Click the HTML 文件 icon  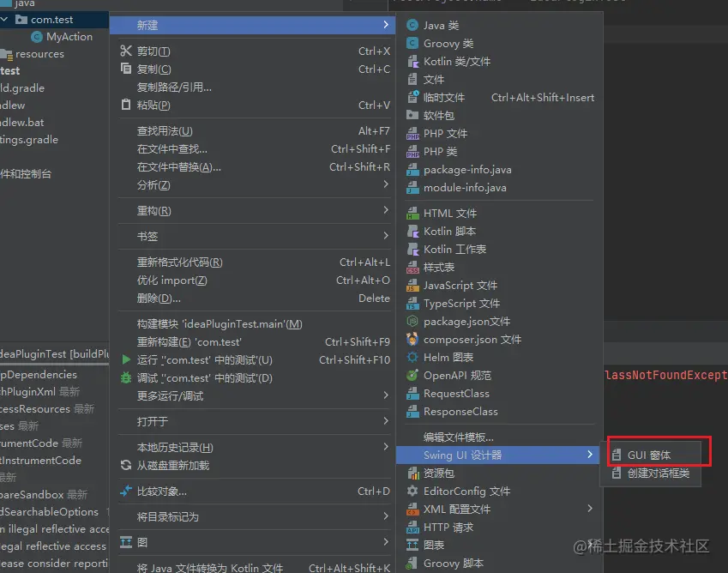click(x=412, y=213)
